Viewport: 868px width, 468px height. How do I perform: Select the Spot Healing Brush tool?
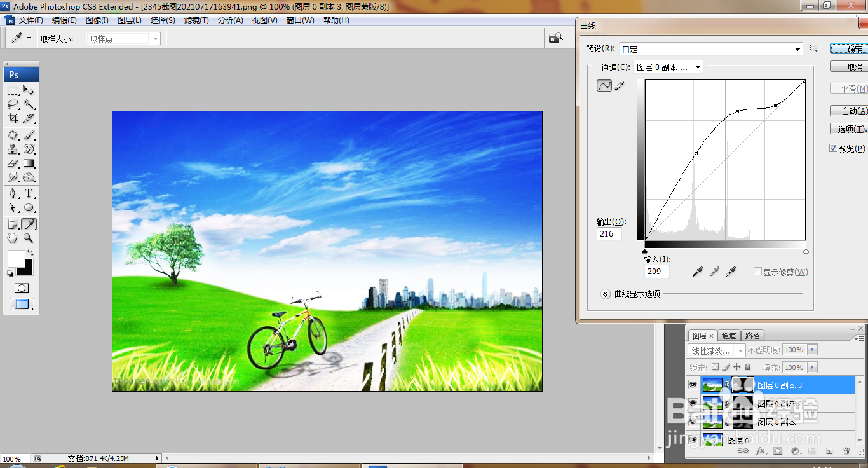(x=13, y=135)
